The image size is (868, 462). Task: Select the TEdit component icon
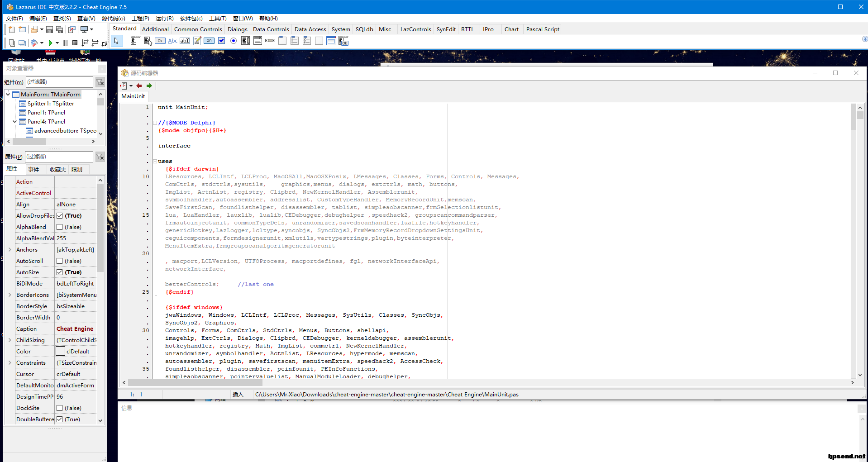[x=185, y=41]
